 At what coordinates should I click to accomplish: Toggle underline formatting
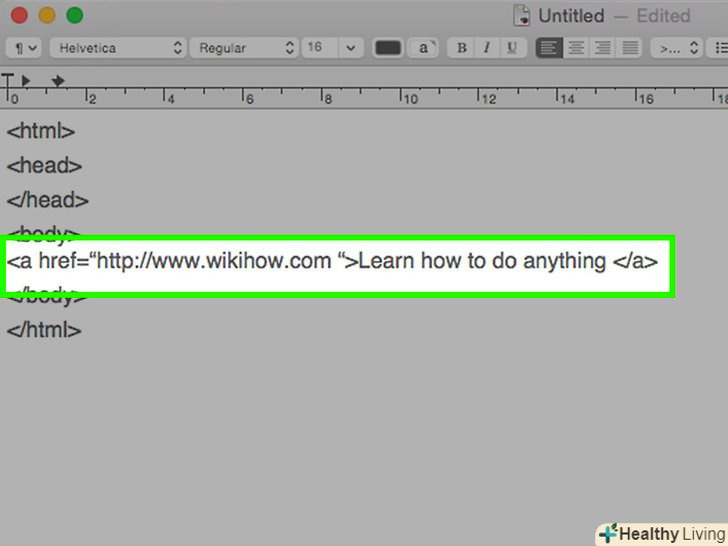click(x=513, y=48)
